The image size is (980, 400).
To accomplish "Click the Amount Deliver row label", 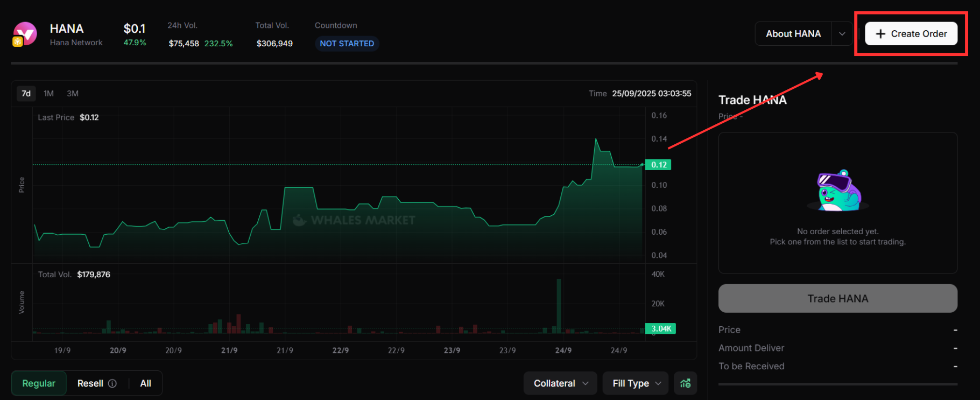I will [x=751, y=348].
